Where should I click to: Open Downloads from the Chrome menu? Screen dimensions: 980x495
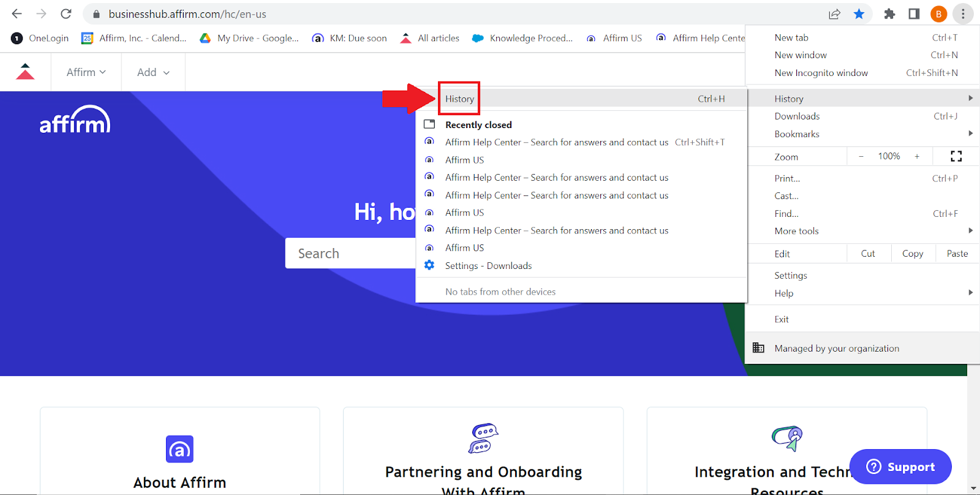pyautogui.click(x=862, y=116)
